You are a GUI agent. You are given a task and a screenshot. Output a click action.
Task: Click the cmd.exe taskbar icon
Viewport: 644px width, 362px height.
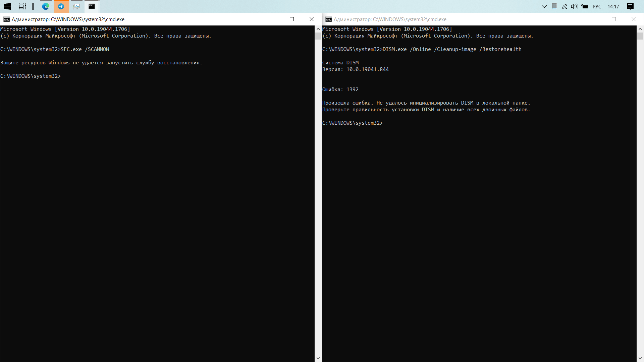(x=92, y=6)
